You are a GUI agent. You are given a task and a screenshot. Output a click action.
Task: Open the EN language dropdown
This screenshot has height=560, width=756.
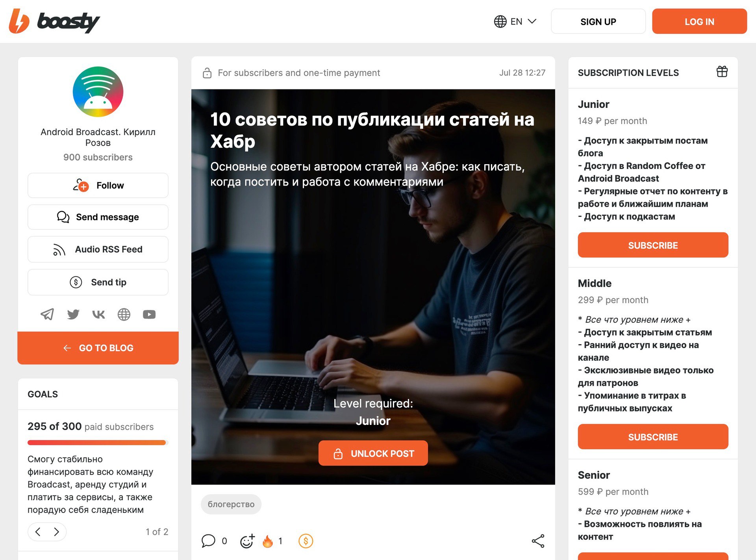tap(515, 21)
